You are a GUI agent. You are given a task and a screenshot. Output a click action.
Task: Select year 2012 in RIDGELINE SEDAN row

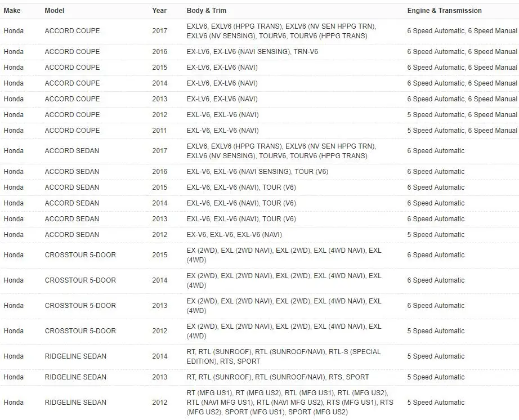pyautogui.click(x=159, y=403)
